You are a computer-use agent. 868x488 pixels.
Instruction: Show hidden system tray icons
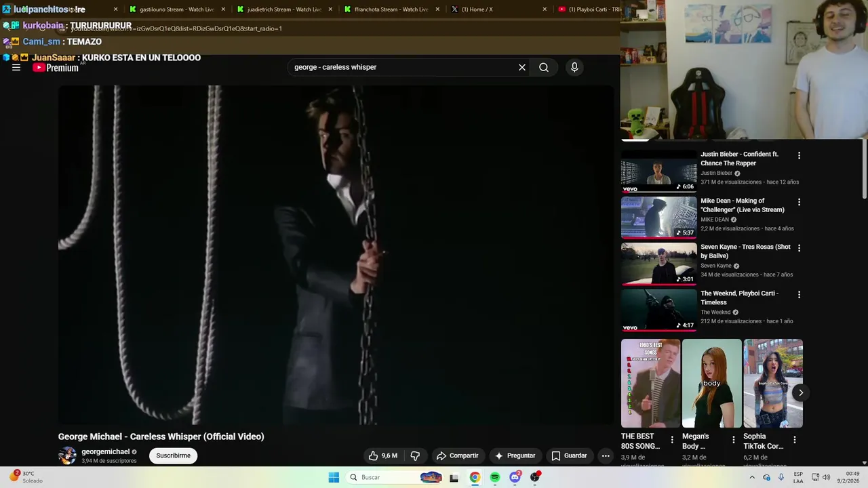click(x=752, y=477)
